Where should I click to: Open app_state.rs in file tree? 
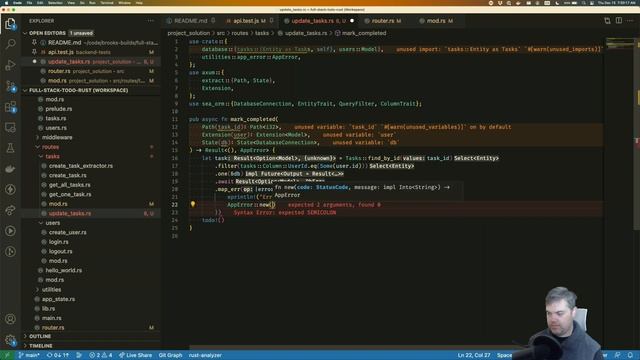pos(58,299)
